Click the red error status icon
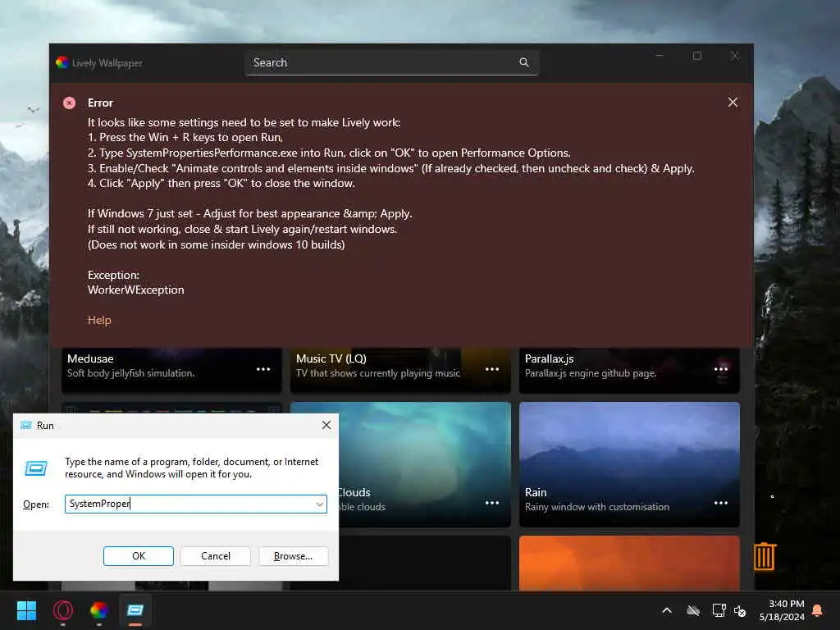The height and width of the screenshot is (630, 840). 69,103
